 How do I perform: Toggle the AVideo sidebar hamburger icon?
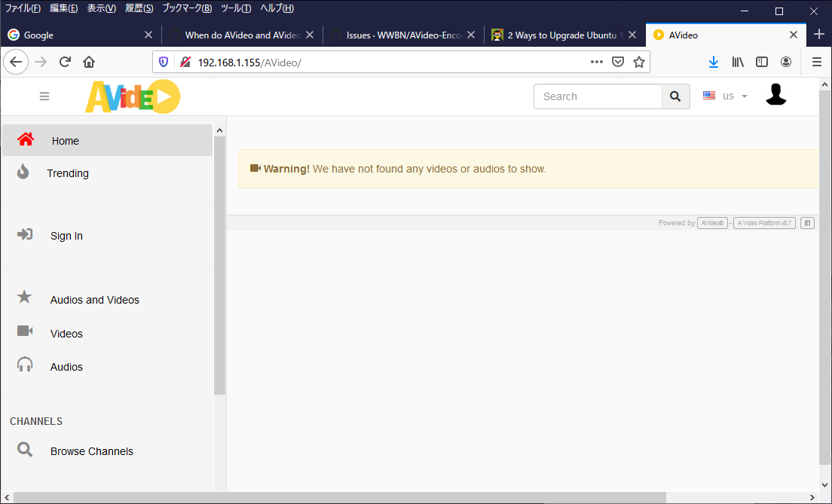[x=44, y=96]
